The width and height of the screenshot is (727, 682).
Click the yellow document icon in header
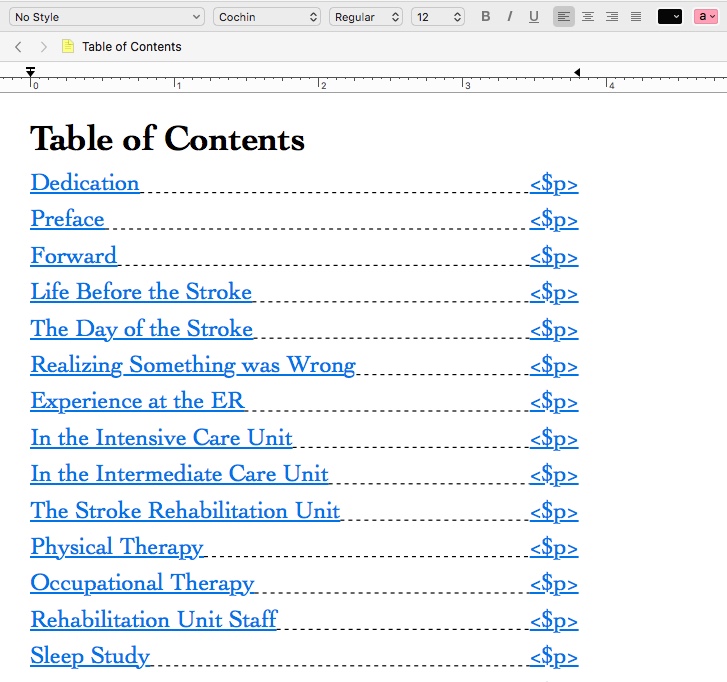68,47
